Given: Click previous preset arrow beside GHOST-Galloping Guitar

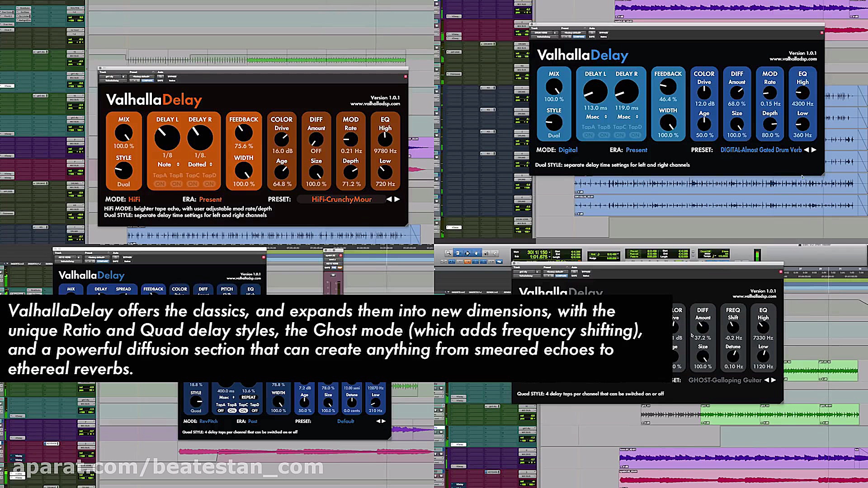Looking at the screenshot, I should click(x=766, y=380).
